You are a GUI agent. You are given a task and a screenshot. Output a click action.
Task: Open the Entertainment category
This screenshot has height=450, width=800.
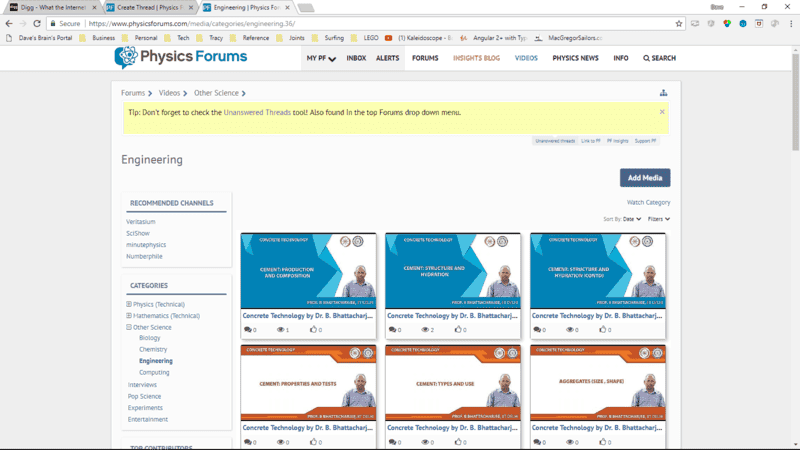(x=148, y=419)
